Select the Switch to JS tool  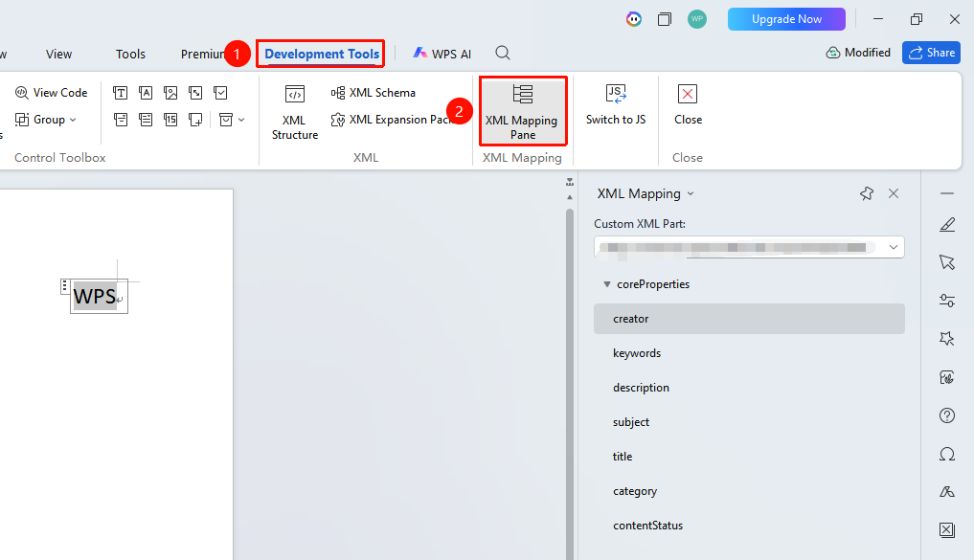[x=616, y=105]
